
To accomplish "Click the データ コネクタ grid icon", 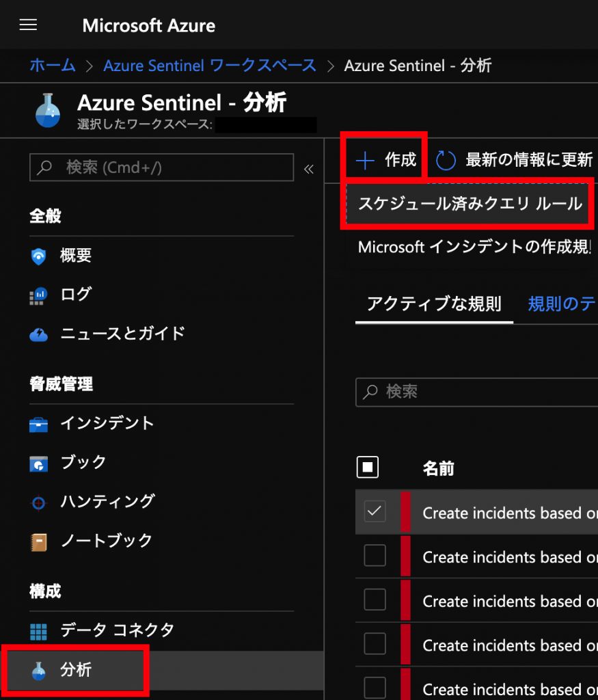I will [x=38, y=631].
